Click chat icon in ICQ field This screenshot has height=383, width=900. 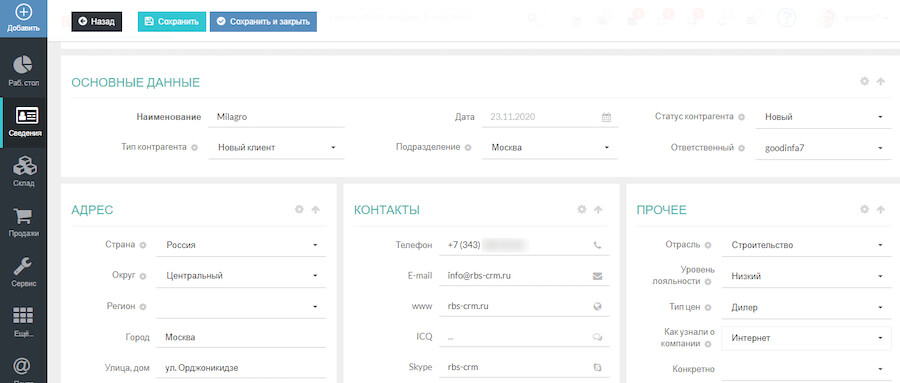pyautogui.click(x=598, y=337)
